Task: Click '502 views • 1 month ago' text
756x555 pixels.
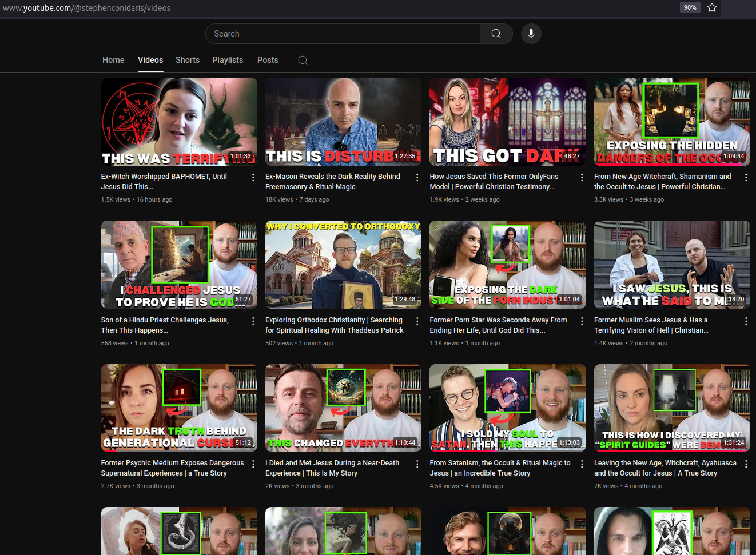Action: [x=299, y=343]
